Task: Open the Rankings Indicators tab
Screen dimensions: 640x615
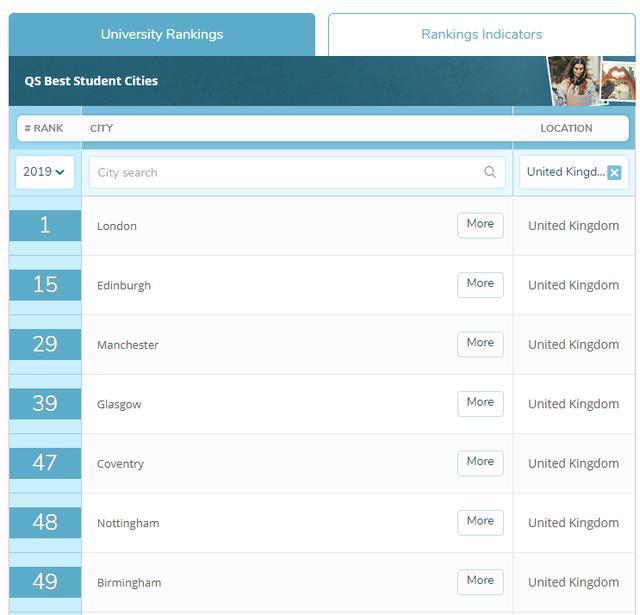Action: 482,34
